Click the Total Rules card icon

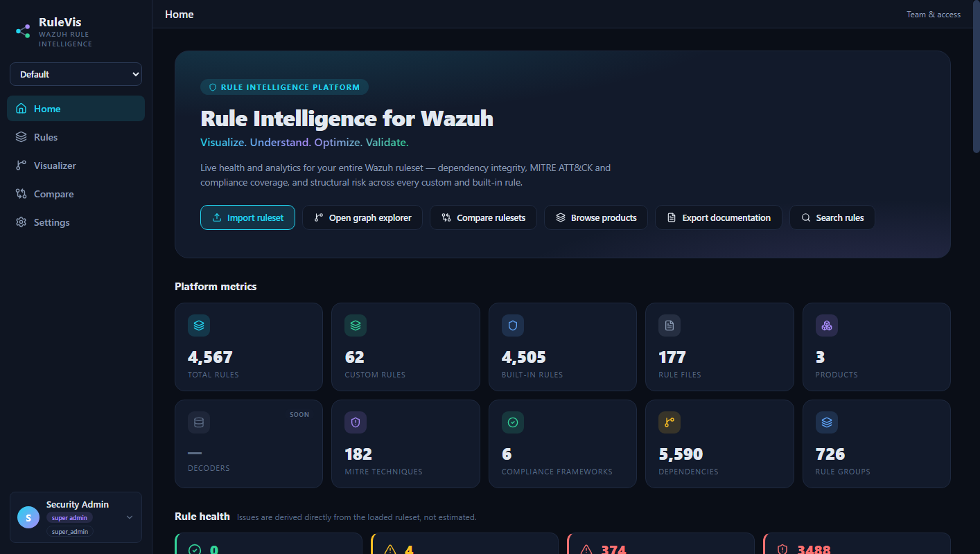coord(199,325)
